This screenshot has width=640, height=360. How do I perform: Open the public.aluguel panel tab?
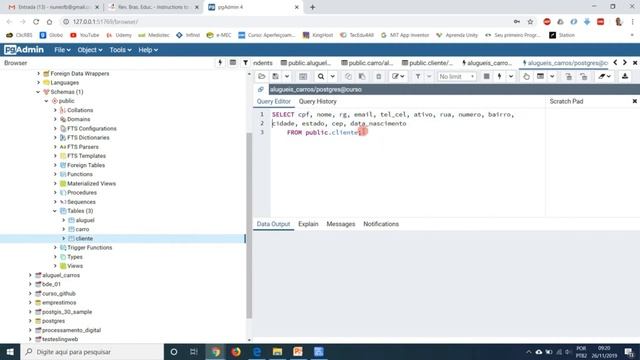[306, 63]
